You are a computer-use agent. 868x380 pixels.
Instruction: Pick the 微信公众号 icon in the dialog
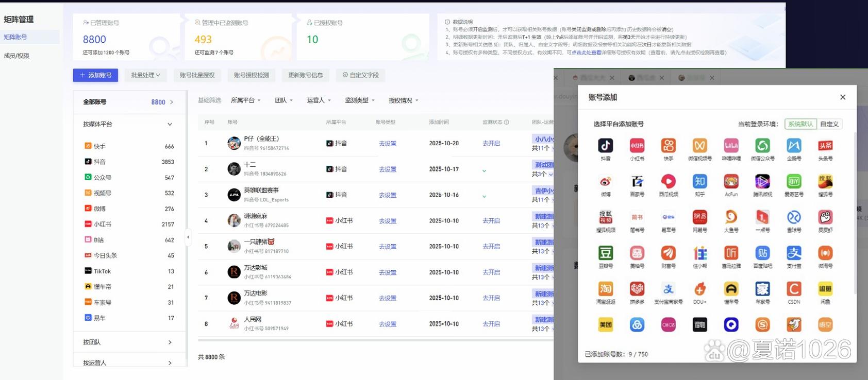pyautogui.click(x=763, y=146)
